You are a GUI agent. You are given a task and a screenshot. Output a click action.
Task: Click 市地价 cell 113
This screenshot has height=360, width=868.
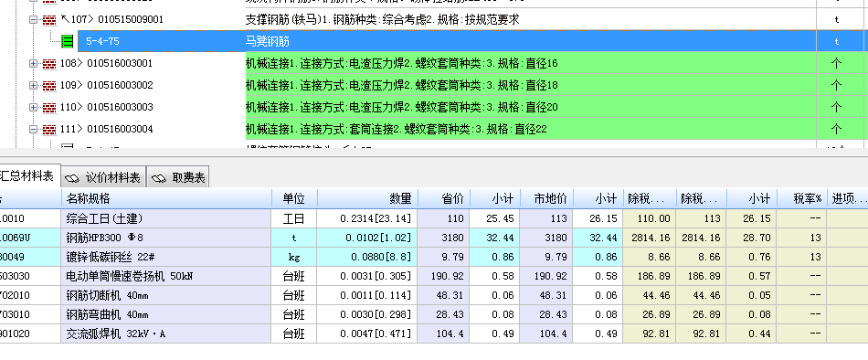tap(546, 218)
